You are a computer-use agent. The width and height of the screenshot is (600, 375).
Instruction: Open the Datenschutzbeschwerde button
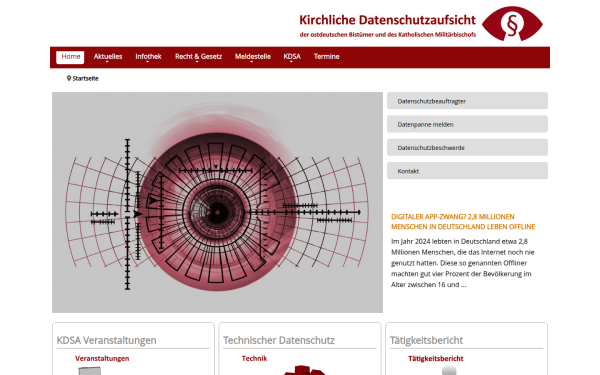(x=467, y=148)
